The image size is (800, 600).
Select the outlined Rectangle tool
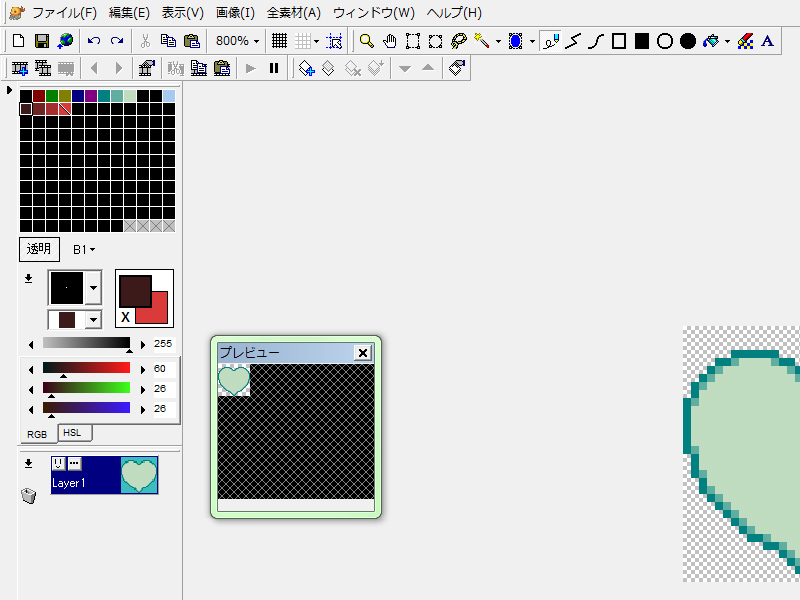click(x=619, y=41)
